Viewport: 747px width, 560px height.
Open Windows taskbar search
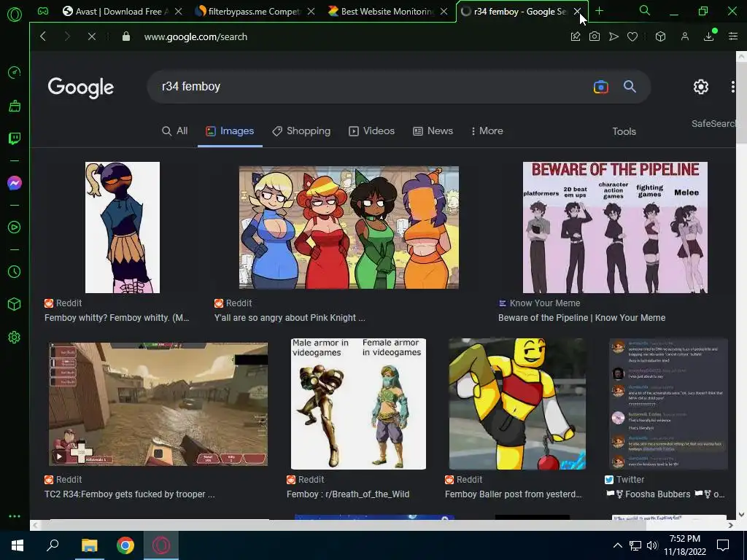click(x=53, y=545)
